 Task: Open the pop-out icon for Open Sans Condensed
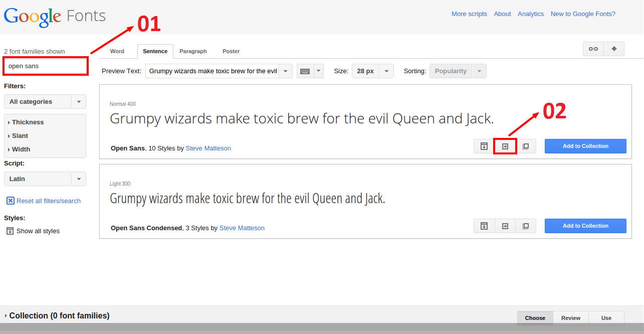coord(526,226)
